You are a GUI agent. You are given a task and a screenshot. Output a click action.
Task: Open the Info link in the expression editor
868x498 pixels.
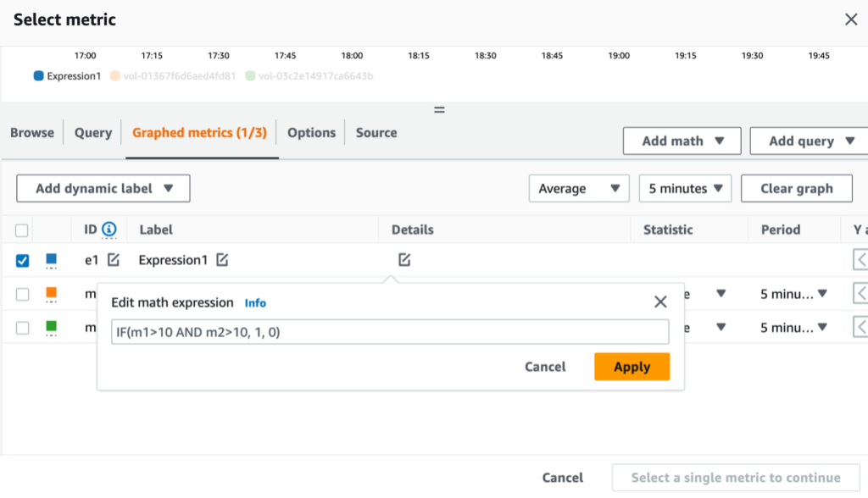pyautogui.click(x=255, y=302)
